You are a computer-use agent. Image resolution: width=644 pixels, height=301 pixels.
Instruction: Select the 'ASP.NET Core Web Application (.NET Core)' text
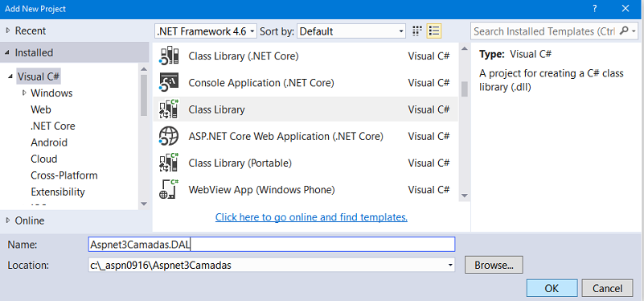(286, 136)
